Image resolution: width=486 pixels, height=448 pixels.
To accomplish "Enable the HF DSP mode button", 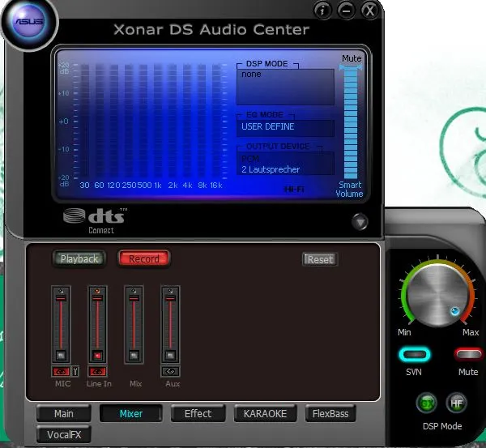I will tap(456, 403).
